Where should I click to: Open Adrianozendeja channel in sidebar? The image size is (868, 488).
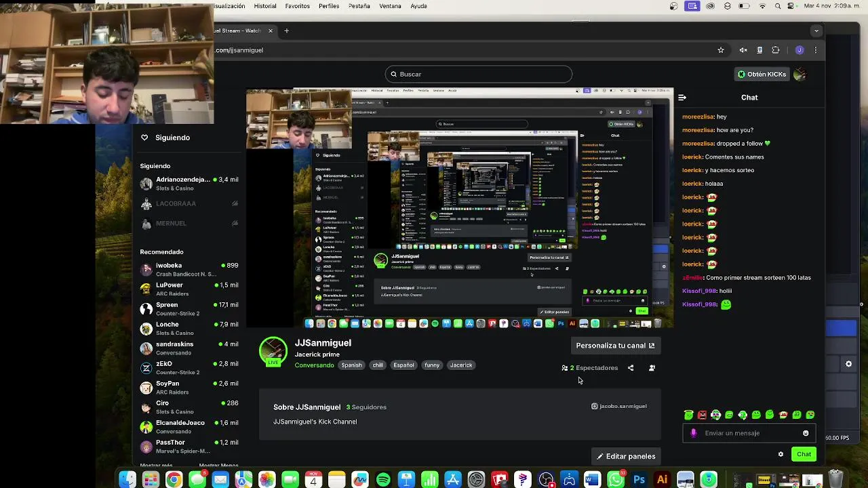click(x=189, y=184)
